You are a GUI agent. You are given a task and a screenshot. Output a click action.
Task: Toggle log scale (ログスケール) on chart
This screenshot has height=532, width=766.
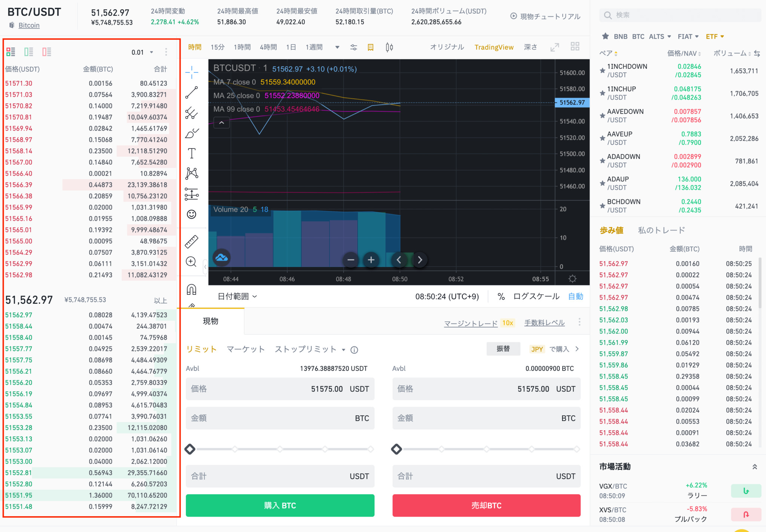(x=536, y=297)
